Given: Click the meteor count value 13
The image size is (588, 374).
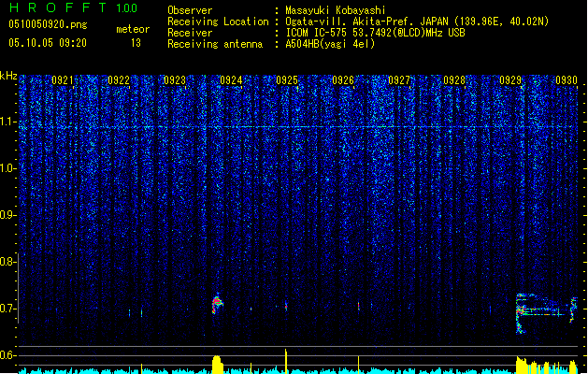Looking at the screenshot, I should pyautogui.click(x=136, y=43).
